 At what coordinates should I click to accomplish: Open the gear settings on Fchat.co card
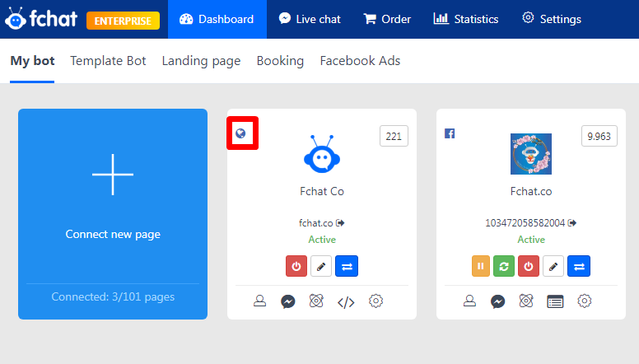pyautogui.click(x=585, y=301)
